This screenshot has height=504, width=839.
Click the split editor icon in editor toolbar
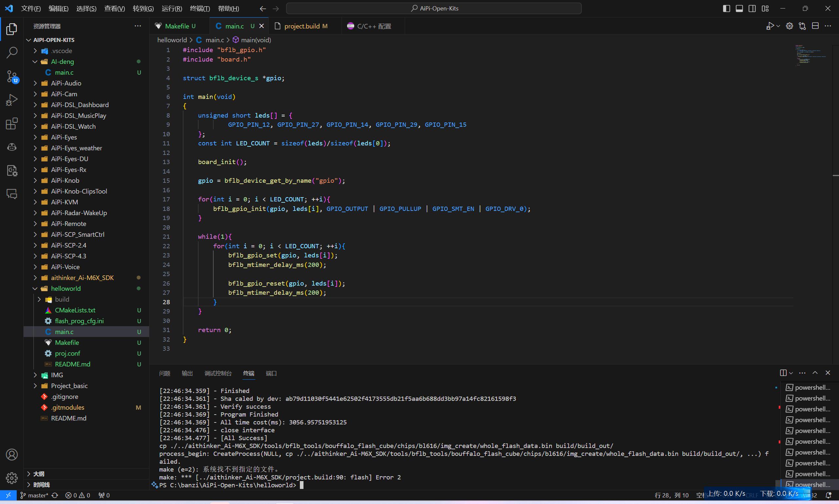click(815, 26)
